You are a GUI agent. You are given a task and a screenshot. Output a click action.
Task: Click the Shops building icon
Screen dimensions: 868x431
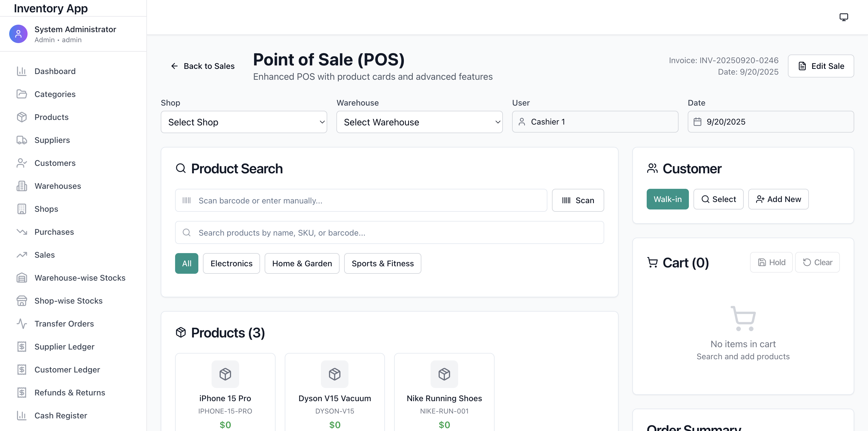tap(22, 209)
